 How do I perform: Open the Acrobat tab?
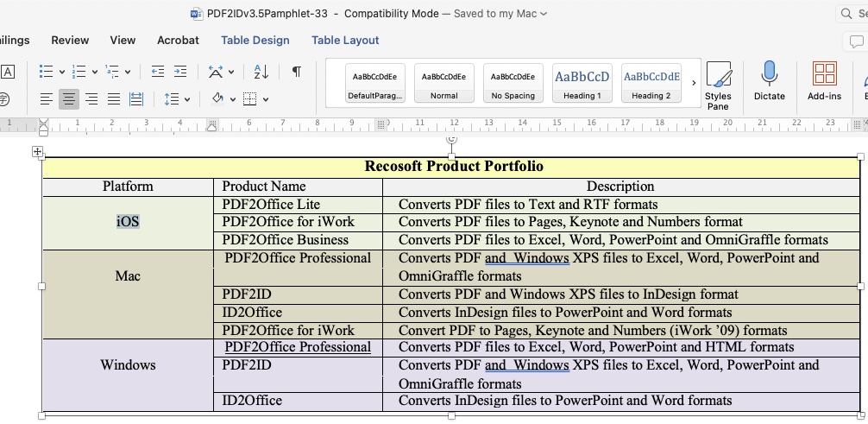pyautogui.click(x=178, y=40)
